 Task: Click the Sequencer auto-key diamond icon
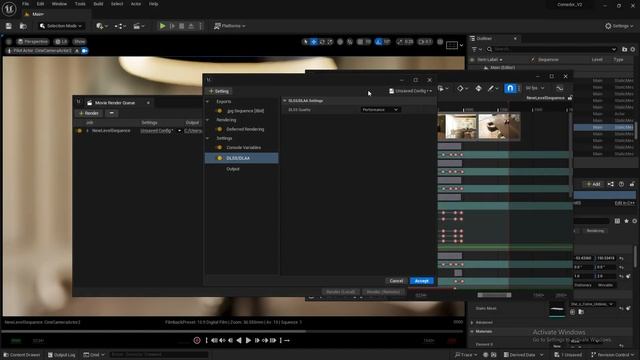tap(478, 88)
